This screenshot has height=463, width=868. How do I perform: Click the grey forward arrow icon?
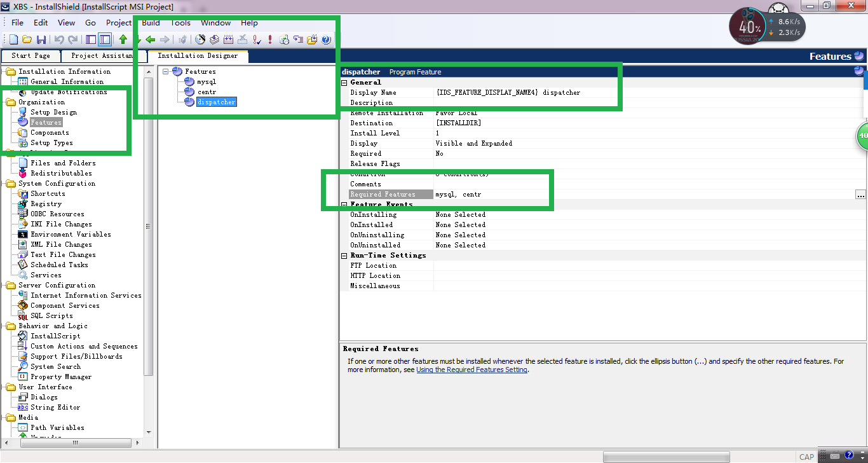[x=165, y=39]
